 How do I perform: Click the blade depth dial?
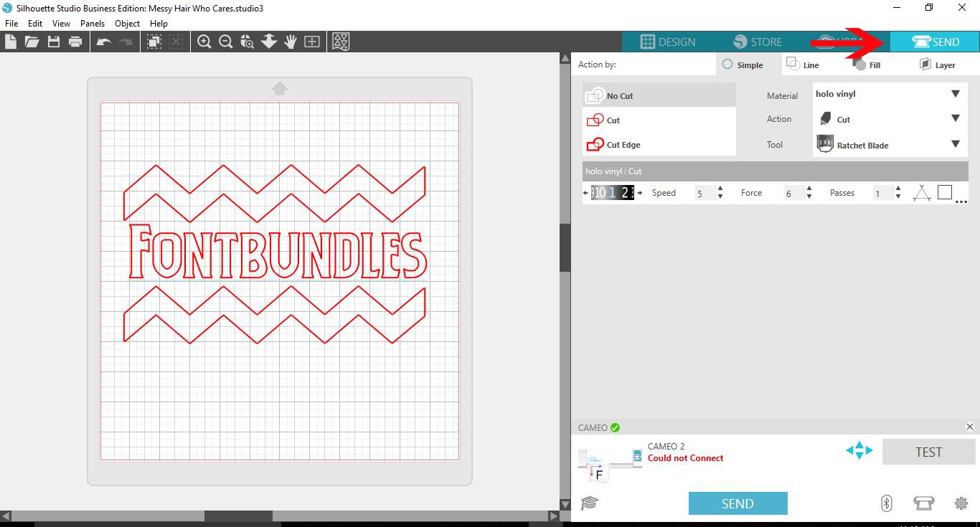coord(612,192)
